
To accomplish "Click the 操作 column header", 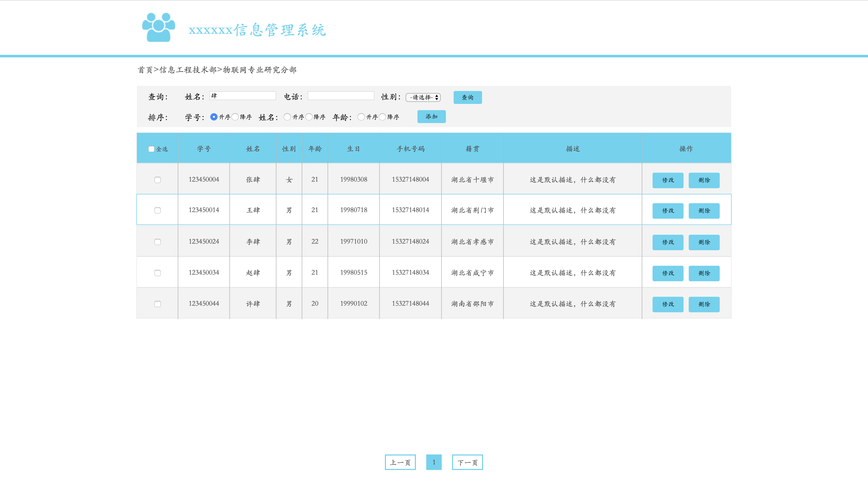I will [x=686, y=149].
